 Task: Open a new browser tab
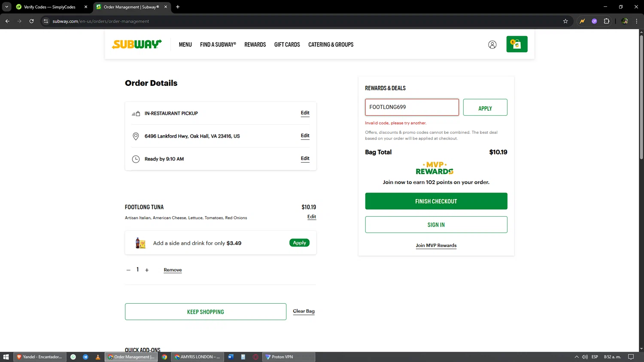click(x=178, y=7)
